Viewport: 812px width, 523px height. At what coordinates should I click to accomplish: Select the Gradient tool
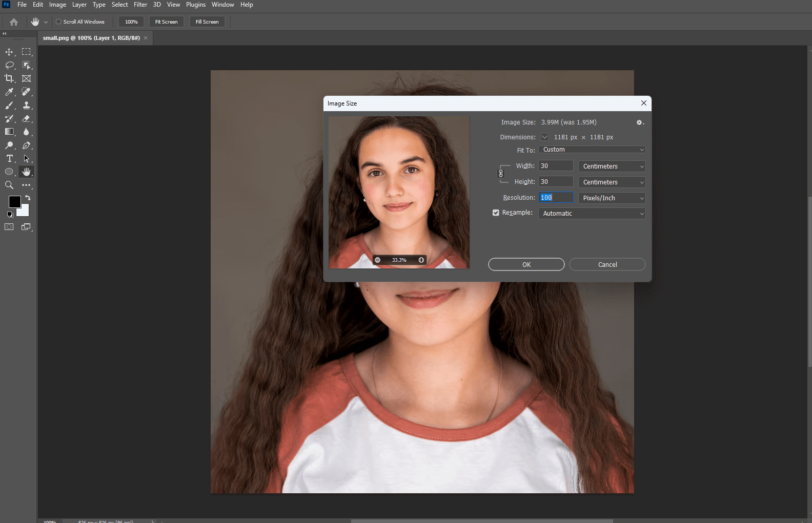pos(9,132)
